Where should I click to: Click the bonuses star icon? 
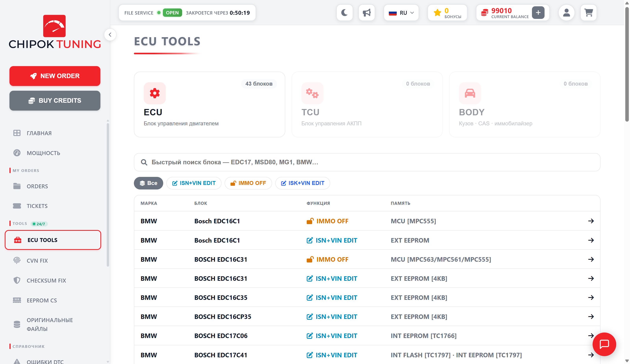(437, 12)
